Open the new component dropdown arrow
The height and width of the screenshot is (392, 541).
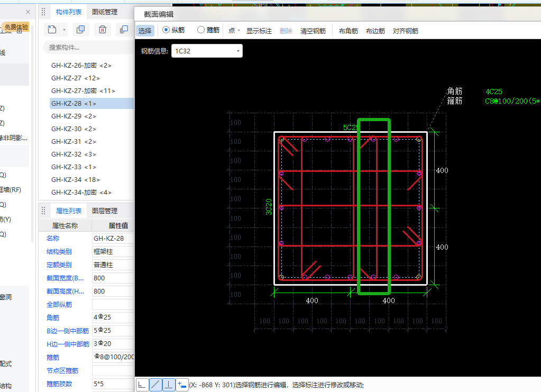pyautogui.click(x=64, y=30)
